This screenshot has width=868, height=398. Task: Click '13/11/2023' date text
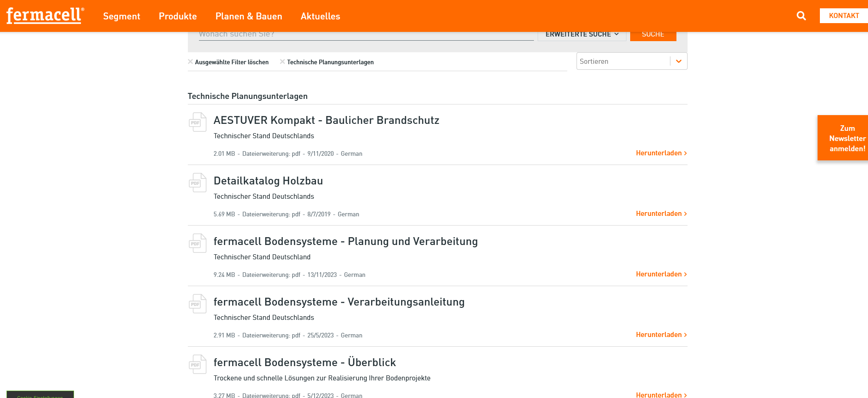point(322,275)
